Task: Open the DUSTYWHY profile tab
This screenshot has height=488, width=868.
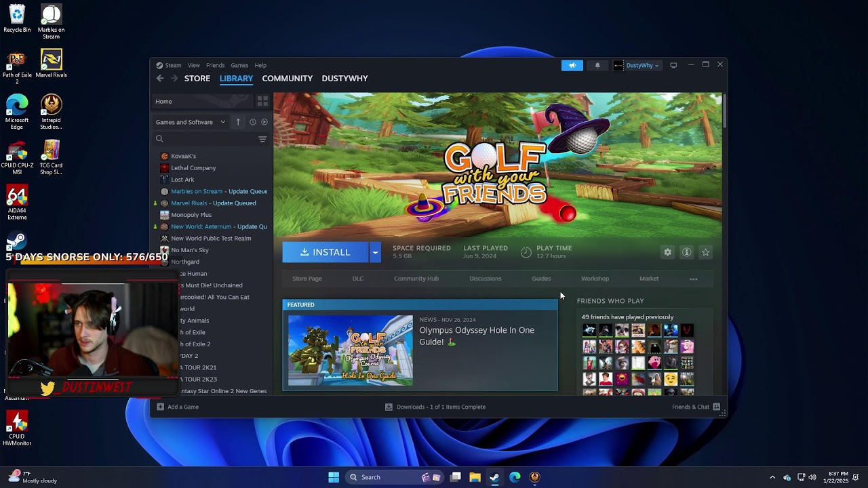Action: 344,79
